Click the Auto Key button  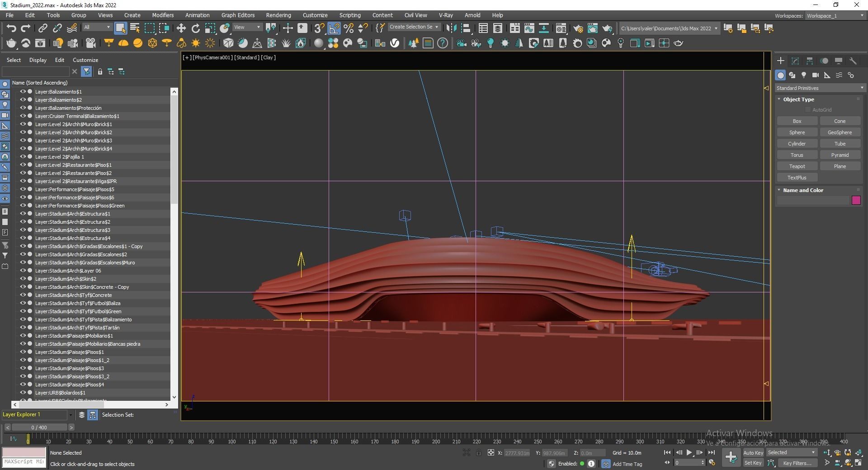pos(753,453)
